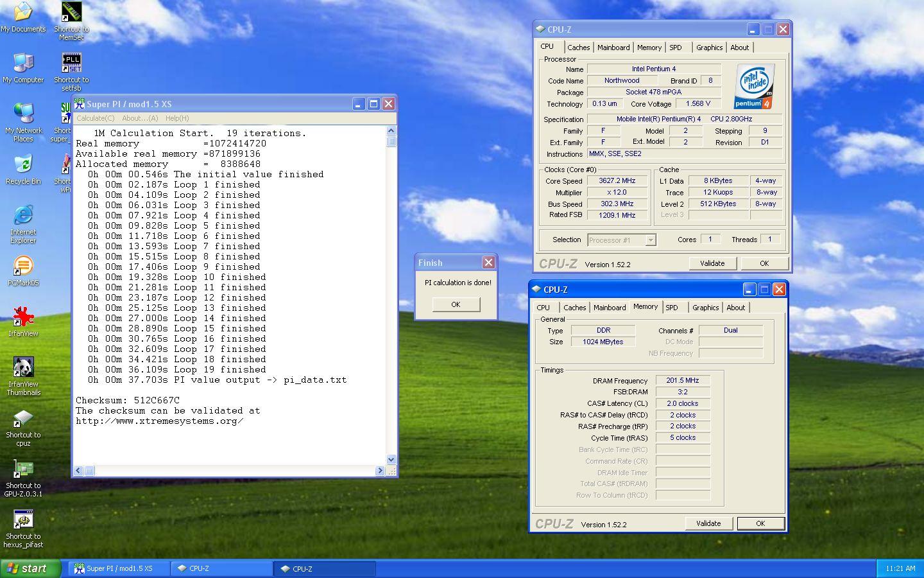Open Shortcut to MemSet icon

71,21
